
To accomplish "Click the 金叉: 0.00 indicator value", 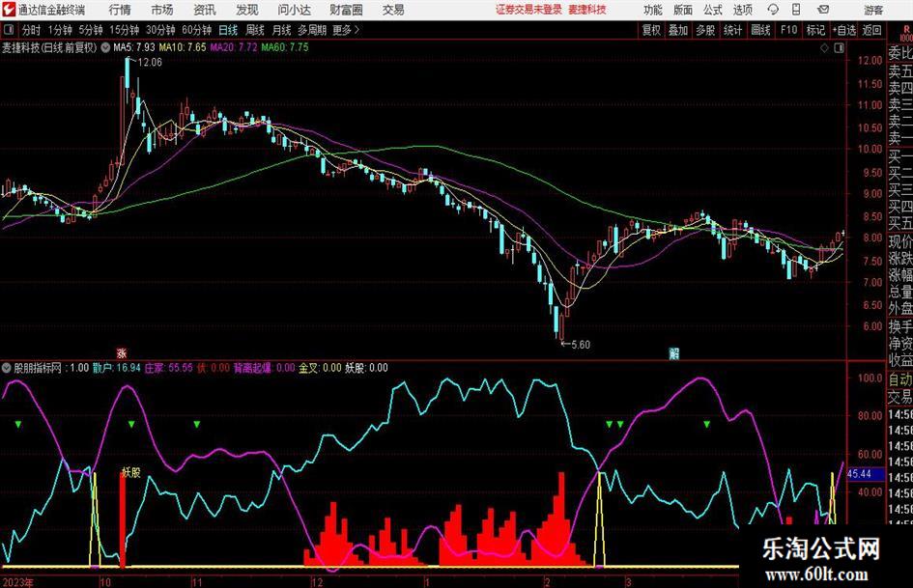I will [320, 367].
